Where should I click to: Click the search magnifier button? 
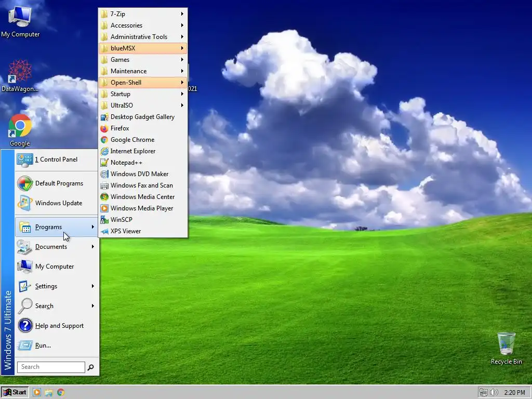point(90,367)
